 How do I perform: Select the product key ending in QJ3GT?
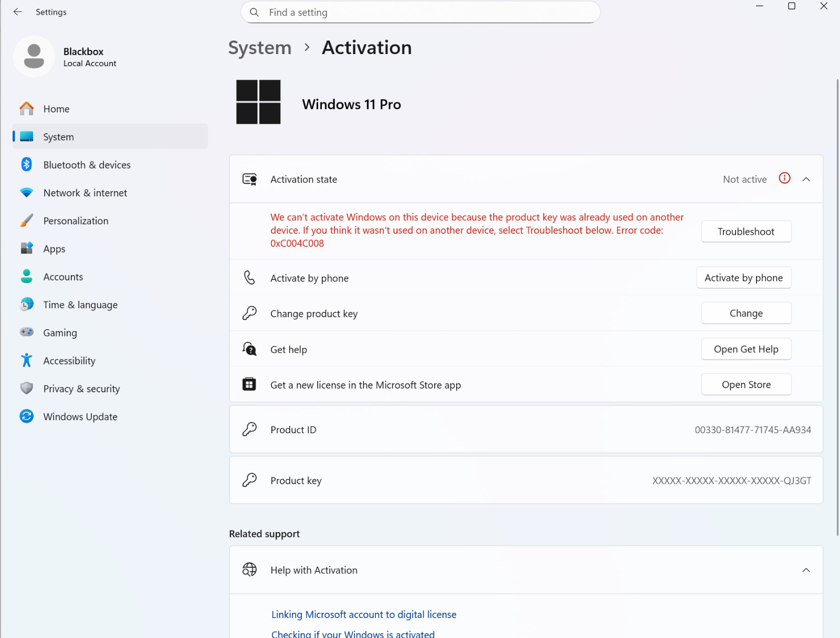pyautogui.click(x=732, y=480)
